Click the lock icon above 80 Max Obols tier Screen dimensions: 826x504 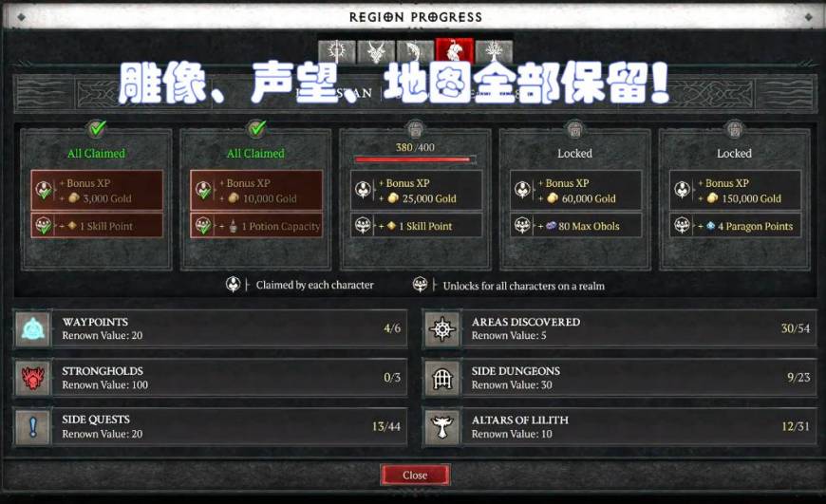[574, 128]
